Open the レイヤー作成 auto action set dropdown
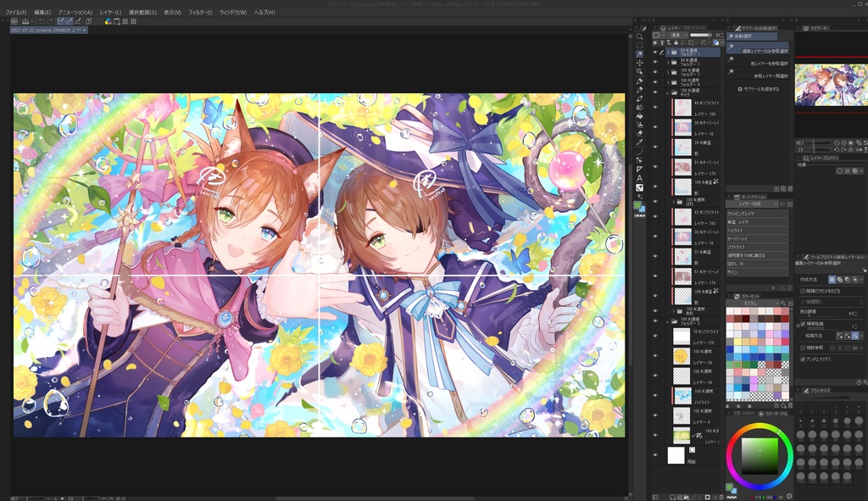868x501 pixels. (x=753, y=204)
